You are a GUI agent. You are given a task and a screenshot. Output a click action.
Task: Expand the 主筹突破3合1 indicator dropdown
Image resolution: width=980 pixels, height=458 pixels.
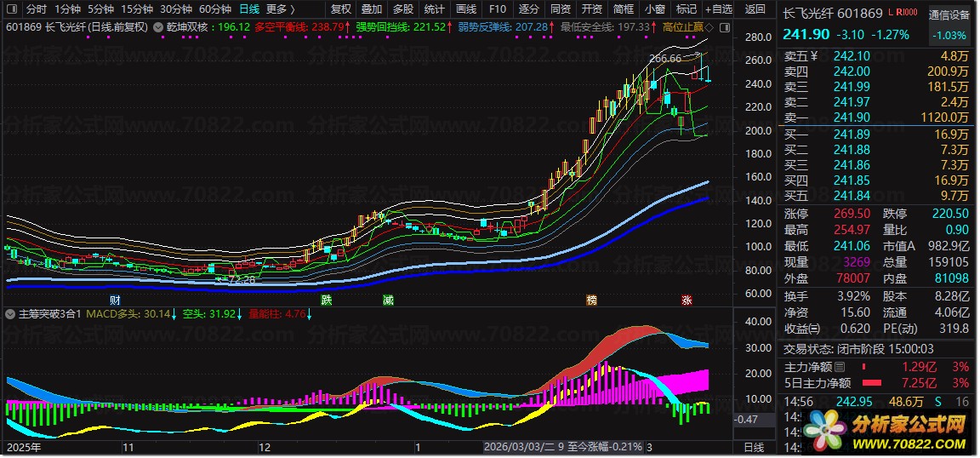pyautogui.click(x=10, y=314)
